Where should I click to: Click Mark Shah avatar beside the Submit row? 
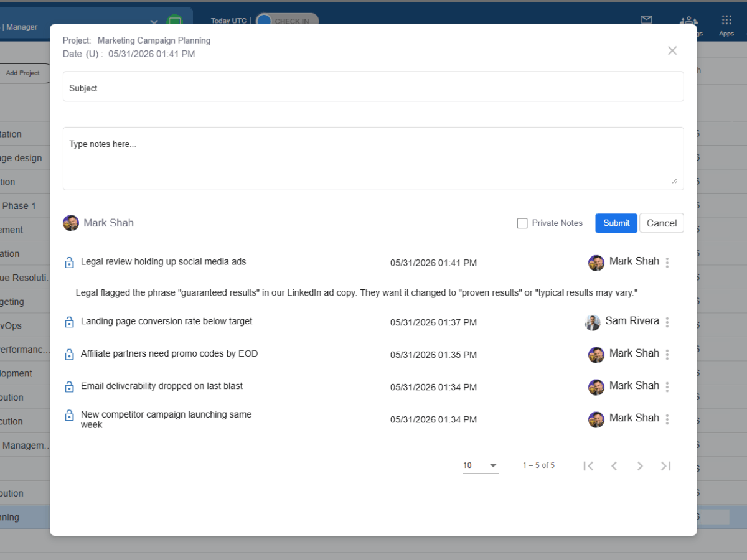click(71, 223)
